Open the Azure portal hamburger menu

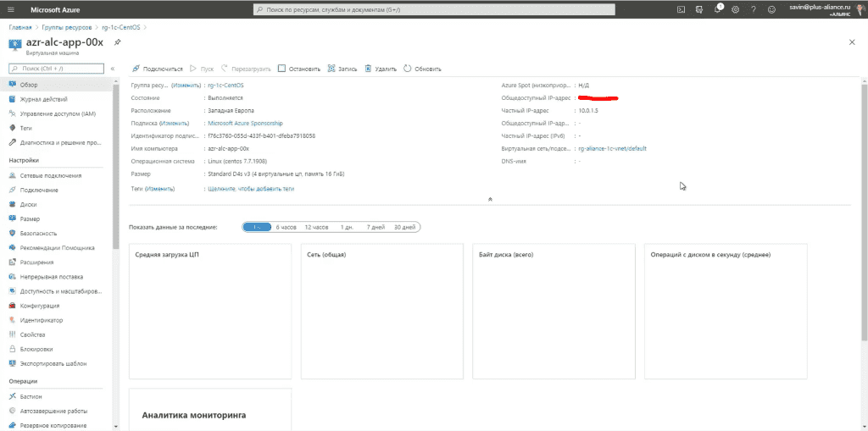11,9
